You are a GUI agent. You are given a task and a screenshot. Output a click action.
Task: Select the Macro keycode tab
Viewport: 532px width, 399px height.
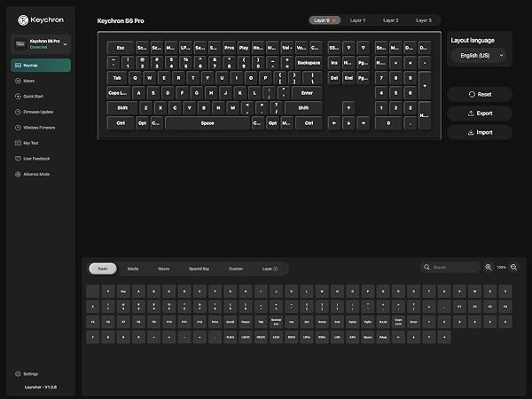point(163,269)
